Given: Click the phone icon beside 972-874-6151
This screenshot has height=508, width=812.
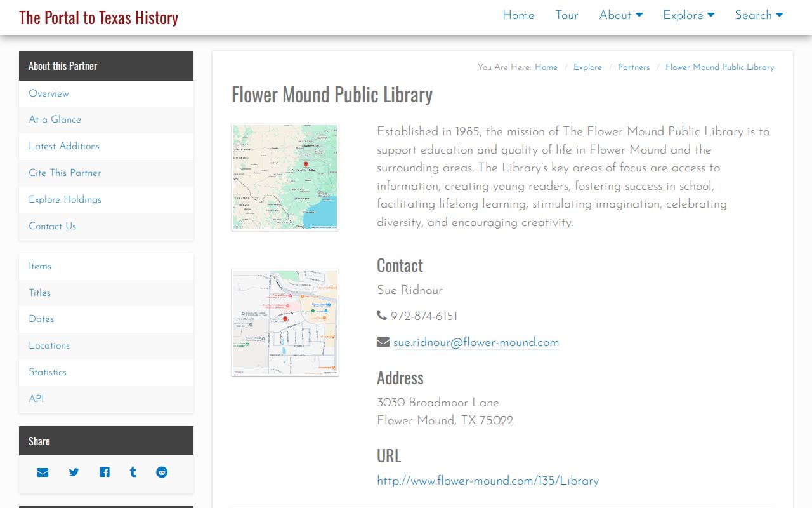Looking at the screenshot, I should pyautogui.click(x=381, y=316).
